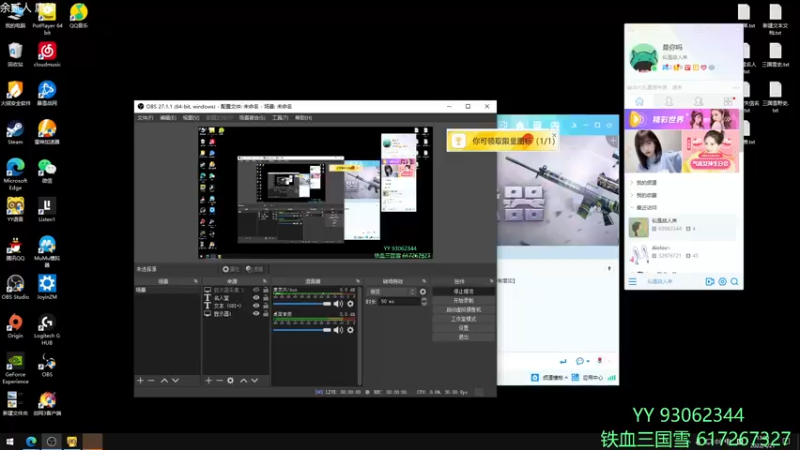Click the 退出 exit button in OBS

point(463,337)
